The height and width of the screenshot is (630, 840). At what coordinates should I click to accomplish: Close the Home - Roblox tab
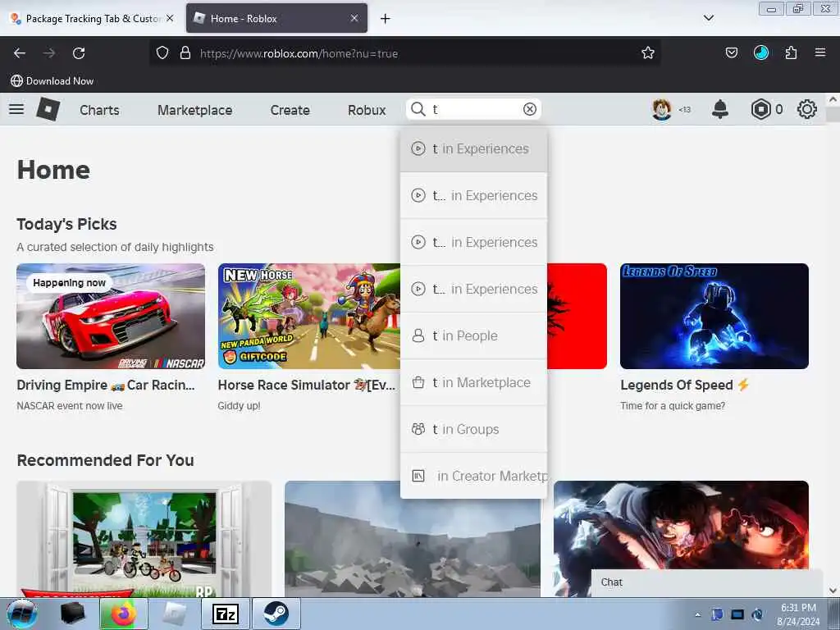[x=354, y=18]
